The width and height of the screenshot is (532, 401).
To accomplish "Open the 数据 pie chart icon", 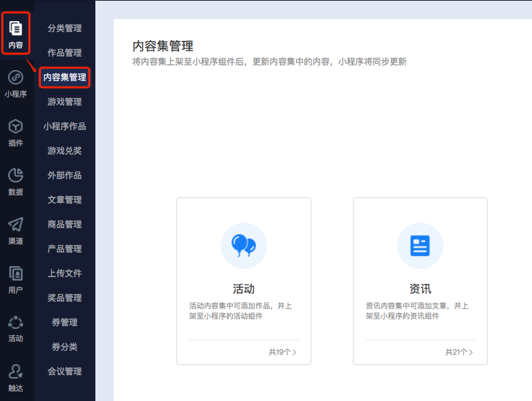I will (x=16, y=176).
